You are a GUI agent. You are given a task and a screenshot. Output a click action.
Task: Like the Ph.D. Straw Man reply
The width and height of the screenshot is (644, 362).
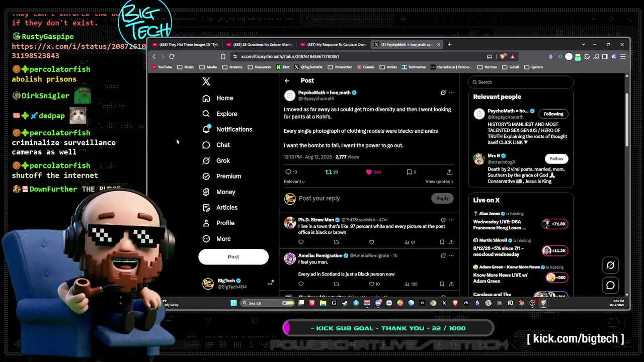(372, 242)
